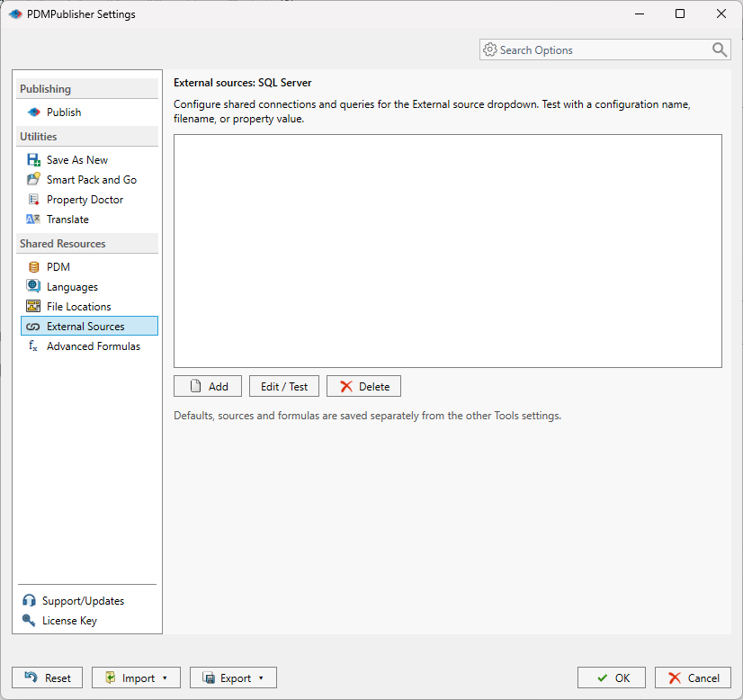Click the Smart Pack and Go icon
This screenshot has width=743, height=700.
coord(33,180)
